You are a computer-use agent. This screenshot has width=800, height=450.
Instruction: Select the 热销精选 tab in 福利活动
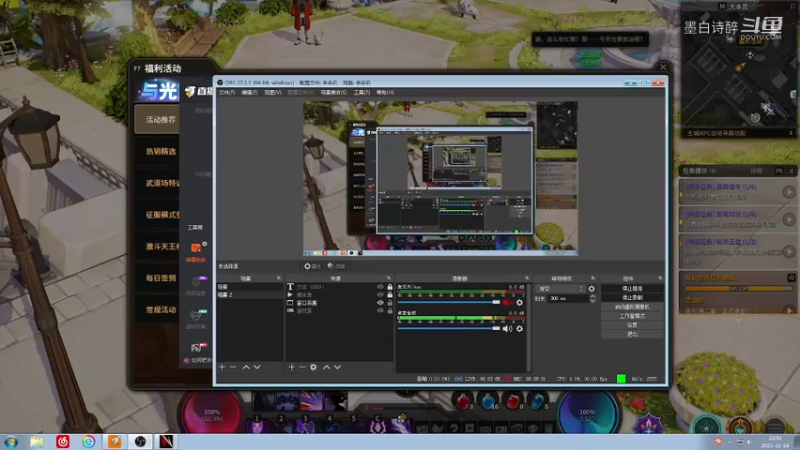[x=158, y=151]
